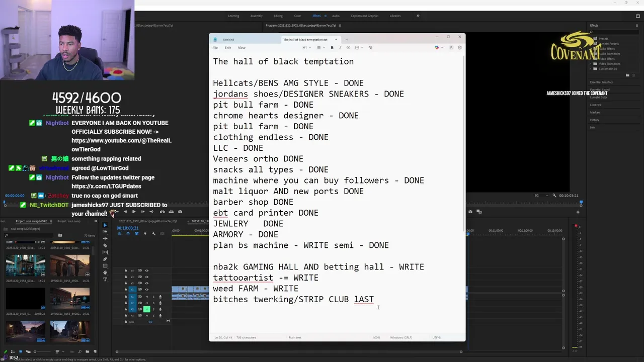Toggle visibility eye for track V4

click(147, 270)
